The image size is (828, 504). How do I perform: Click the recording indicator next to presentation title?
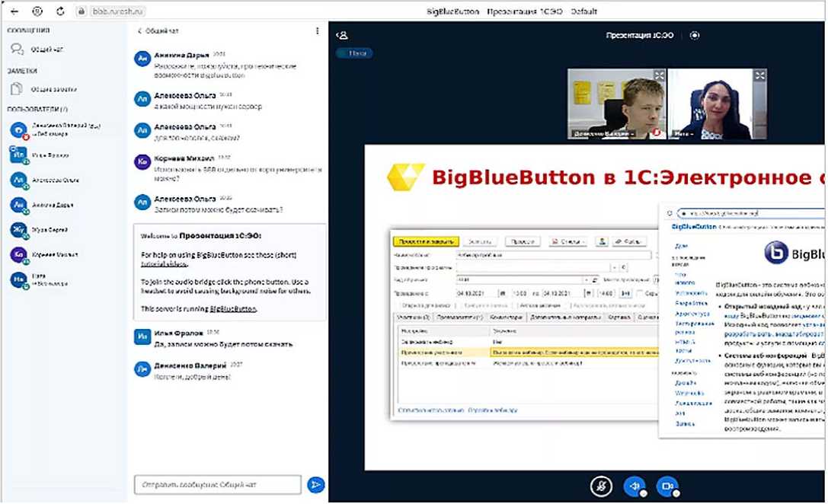pos(693,35)
